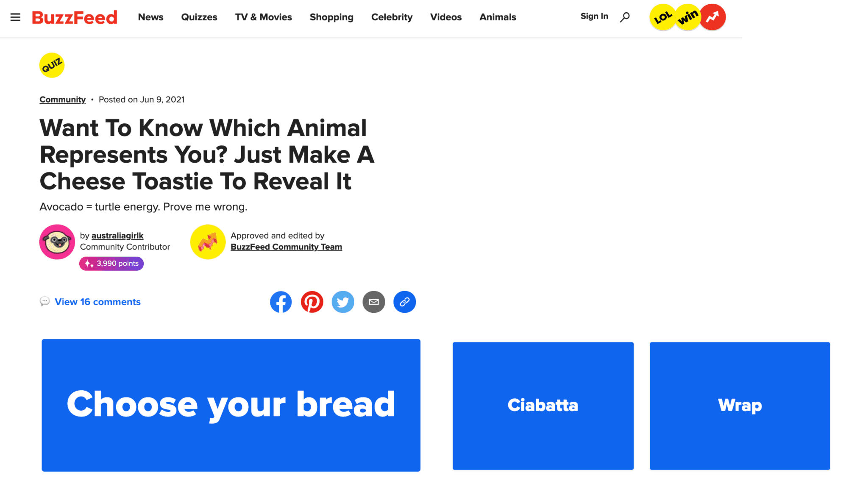Choose the Wrap bread option
Viewport: 868px width, 500px height.
pyautogui.click(x=740, y=406)
